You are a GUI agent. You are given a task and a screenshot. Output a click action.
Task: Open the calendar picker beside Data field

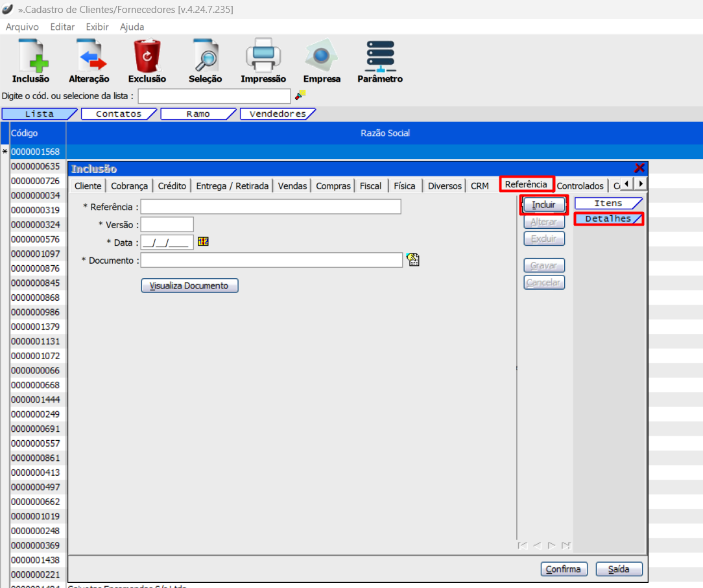coord(203,242)
